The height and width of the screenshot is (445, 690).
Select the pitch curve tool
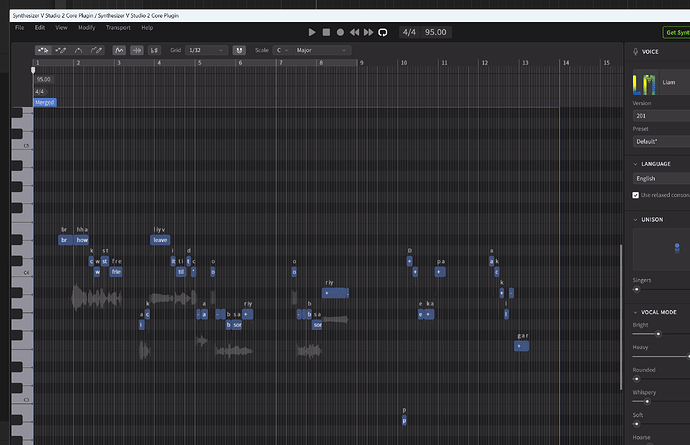tap(78, 51)
